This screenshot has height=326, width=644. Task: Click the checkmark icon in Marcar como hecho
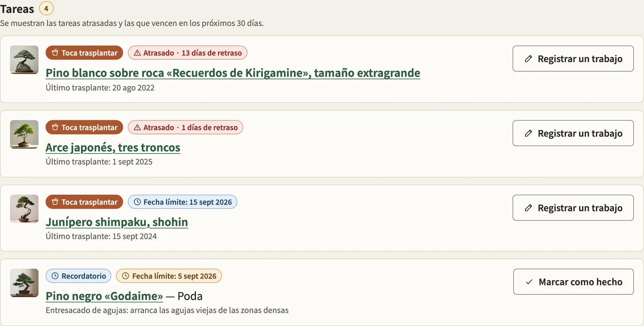click(529, 282)
